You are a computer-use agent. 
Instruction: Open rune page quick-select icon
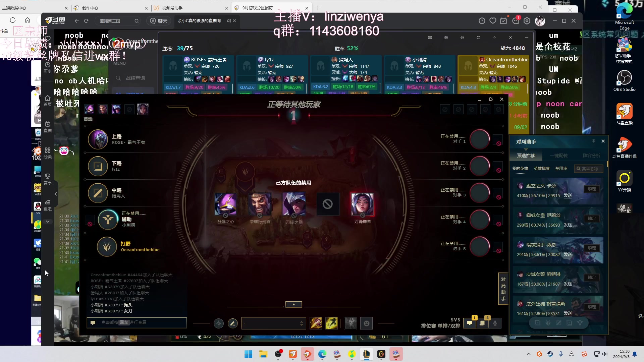(219, 323)
